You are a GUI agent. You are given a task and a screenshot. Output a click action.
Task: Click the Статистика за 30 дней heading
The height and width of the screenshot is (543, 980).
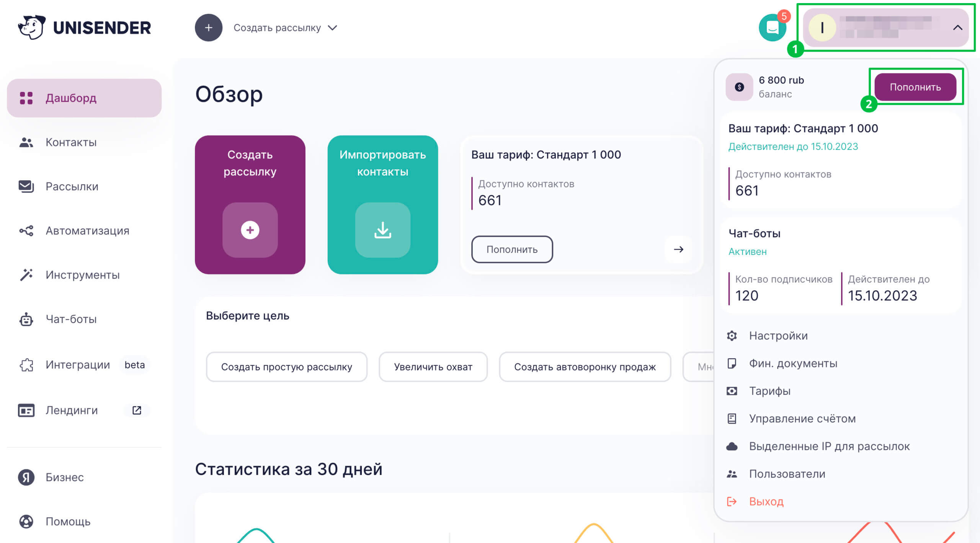point(289,469)
